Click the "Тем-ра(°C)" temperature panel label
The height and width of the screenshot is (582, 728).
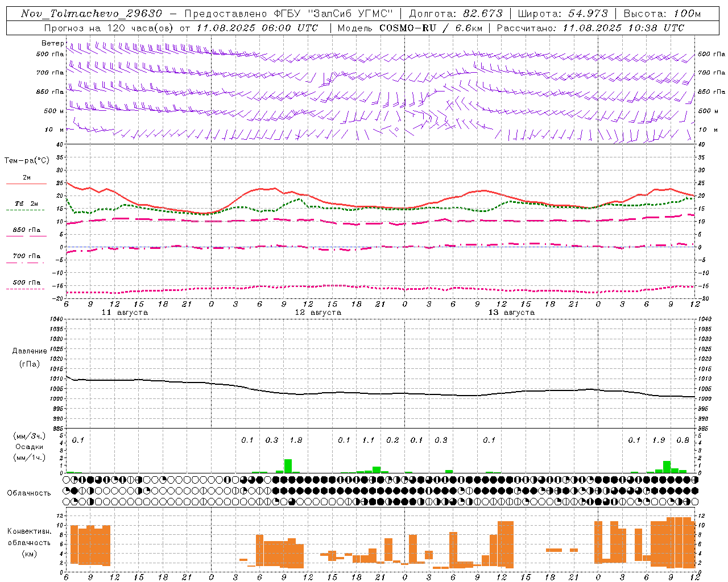click(x=27, y=161)
